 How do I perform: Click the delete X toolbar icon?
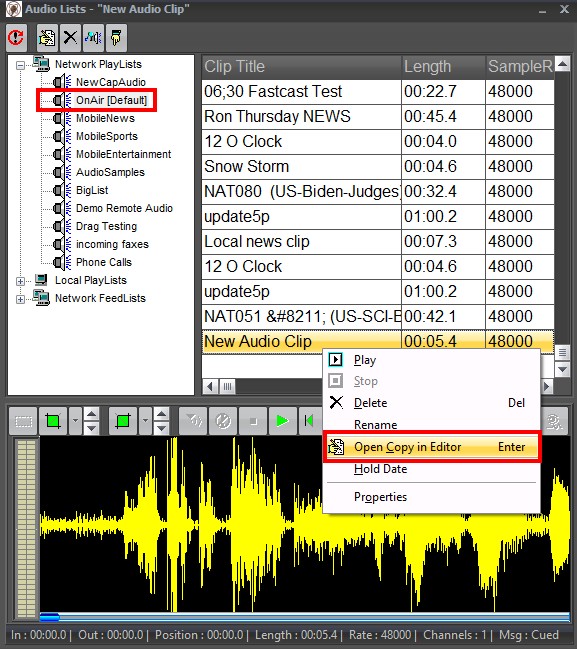tap(70, 38)
